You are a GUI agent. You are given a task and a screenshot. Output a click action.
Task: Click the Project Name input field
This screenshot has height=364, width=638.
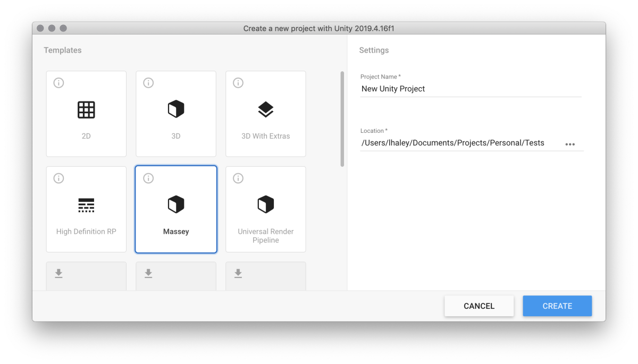click(471, 89)
